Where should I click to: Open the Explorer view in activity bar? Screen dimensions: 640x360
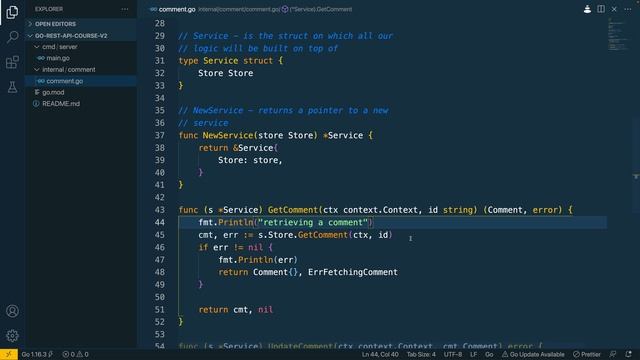pyautogui.click(x=12, y=12)
